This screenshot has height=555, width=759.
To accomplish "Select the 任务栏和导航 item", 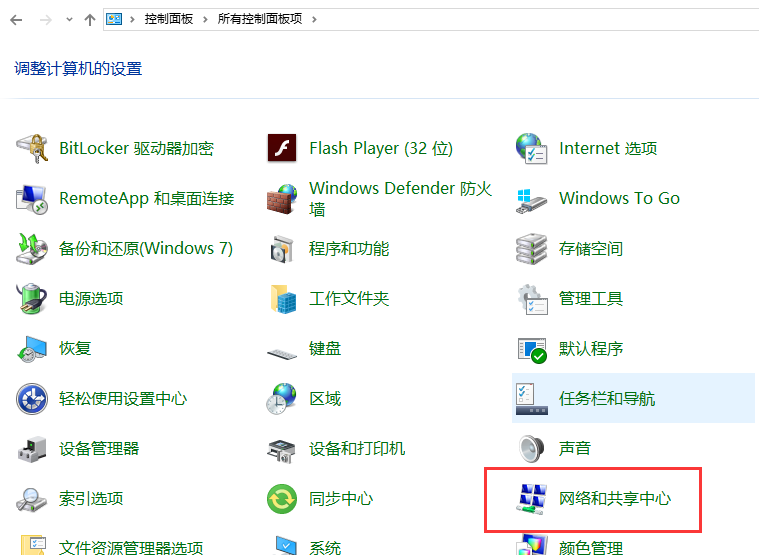I will (x=606, y=398).
